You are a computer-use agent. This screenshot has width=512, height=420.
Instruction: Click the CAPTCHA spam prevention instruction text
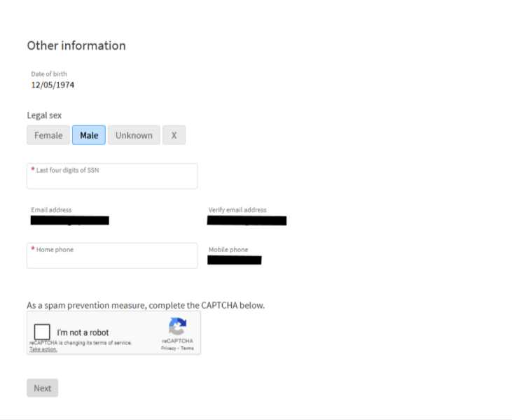click(x=146, y=305)
